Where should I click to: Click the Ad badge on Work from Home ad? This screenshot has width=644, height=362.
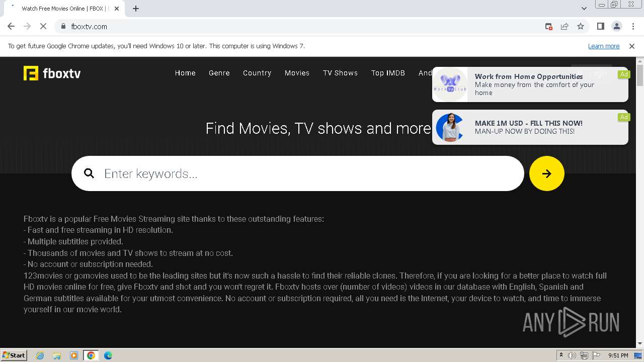coord(624,74)
